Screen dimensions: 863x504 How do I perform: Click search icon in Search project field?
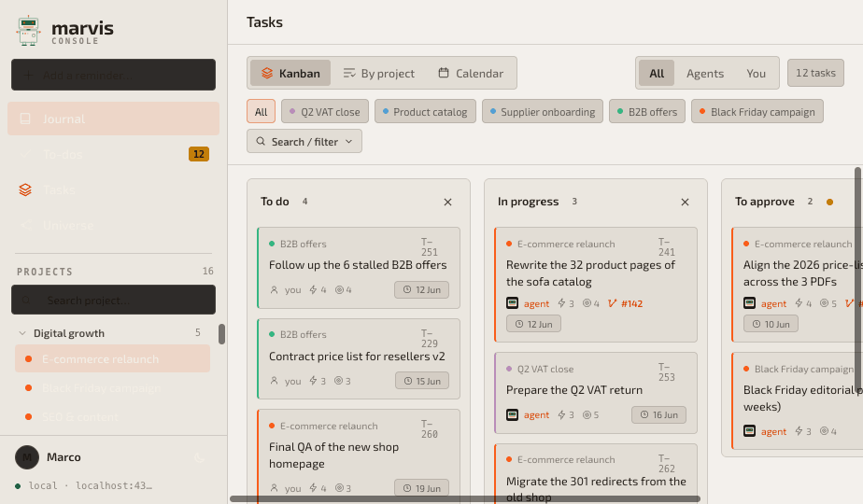point(26,300)
